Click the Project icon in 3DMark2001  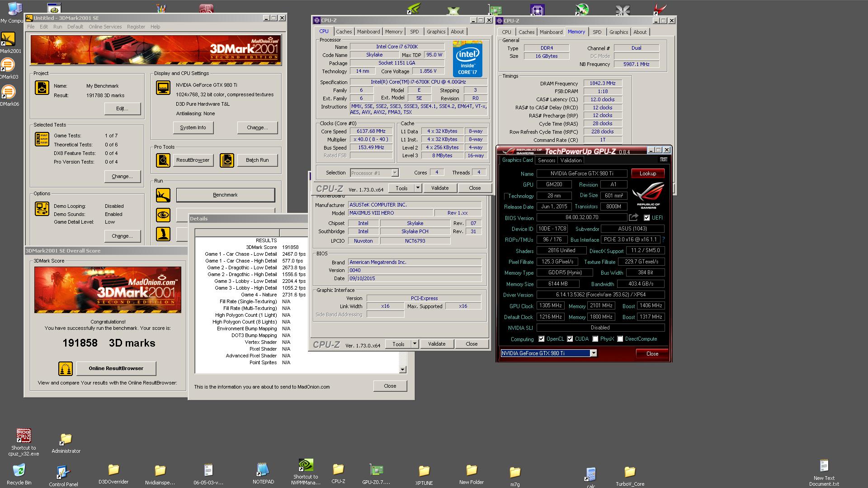(x=42, y=87)
